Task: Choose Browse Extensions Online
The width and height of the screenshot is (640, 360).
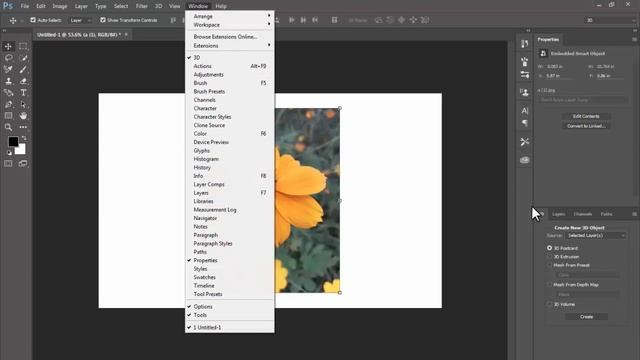Action: 229,37
